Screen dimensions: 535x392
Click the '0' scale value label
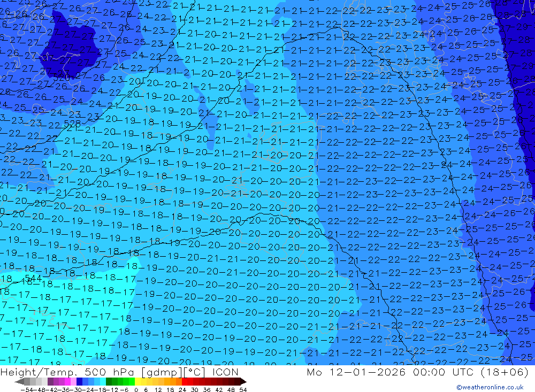pos(136,390)
